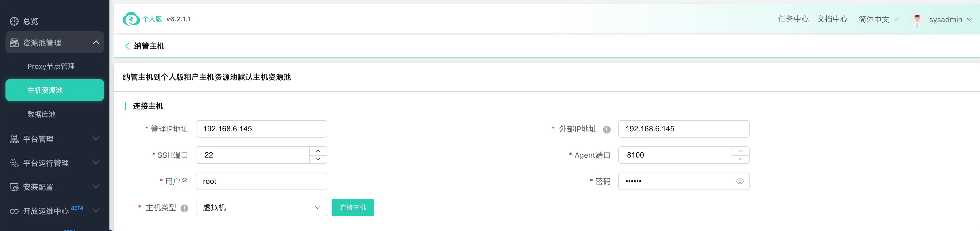The width and height of the screenshot is (980, 231).
Task: Go back using the 纳管主机 arrow icon
Action: [127, 46]
